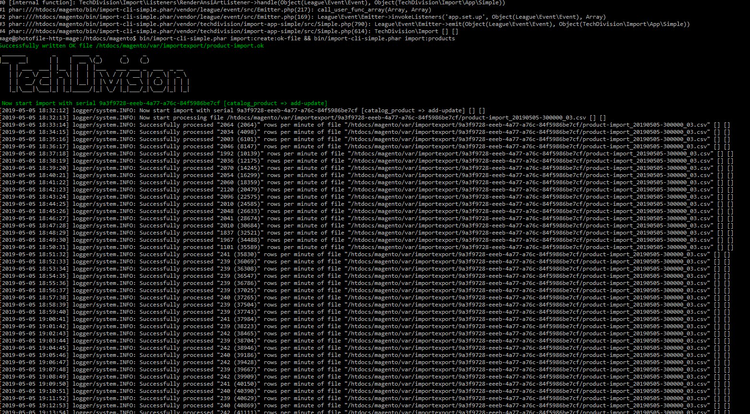Select the row with "242 (38946)"
Image resolution: width=750 pixels, height=414 pixels.
[x=365, y=348]
